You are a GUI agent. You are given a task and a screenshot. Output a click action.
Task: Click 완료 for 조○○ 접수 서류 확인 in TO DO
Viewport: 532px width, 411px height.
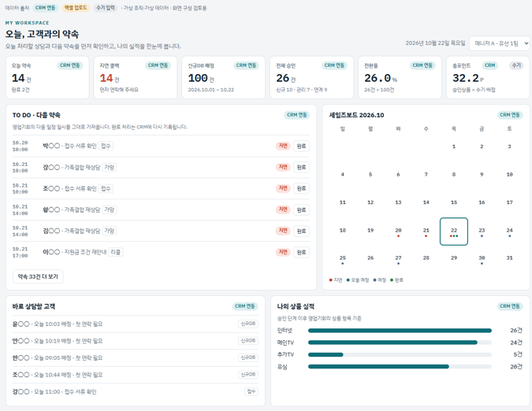tap(301, 188)
